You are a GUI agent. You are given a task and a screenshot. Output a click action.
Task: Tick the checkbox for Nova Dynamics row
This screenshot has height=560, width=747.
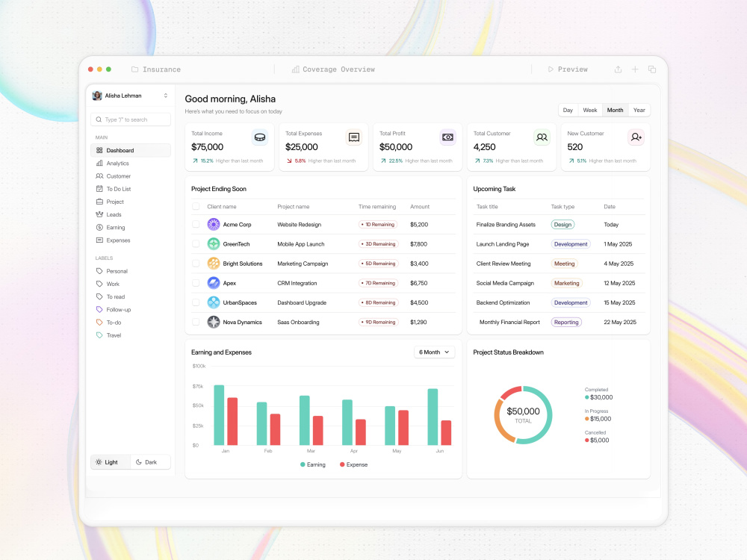coord(196,322)
